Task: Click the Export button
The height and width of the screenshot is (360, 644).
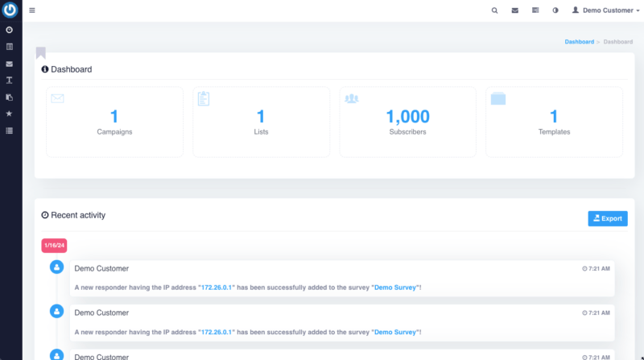Action: pos(608,218)
